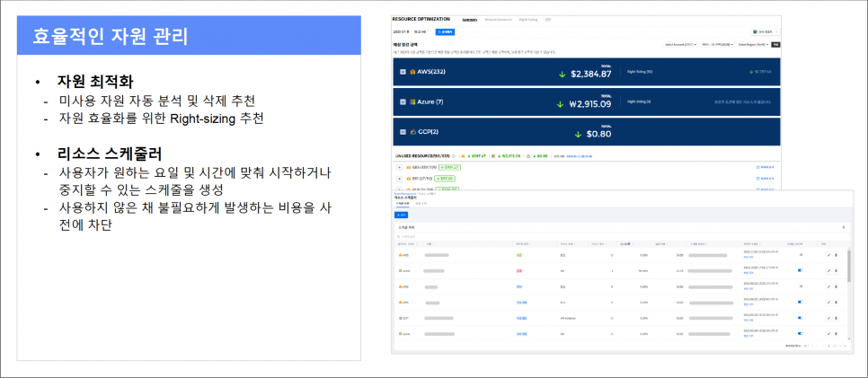Open the service group dropdown between Account and Region
The height and width of the screenshot is (378, 868).
[x=717, y=44]
